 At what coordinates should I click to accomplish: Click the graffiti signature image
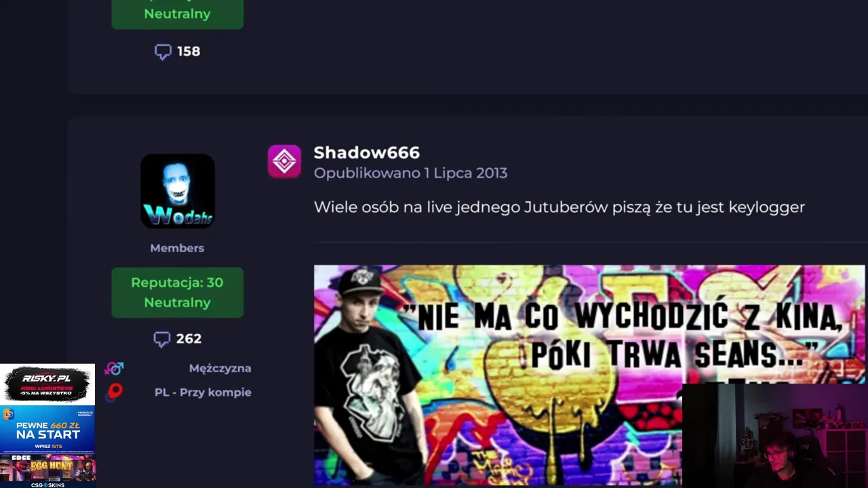pyautogui.click(x=589, y=375)
